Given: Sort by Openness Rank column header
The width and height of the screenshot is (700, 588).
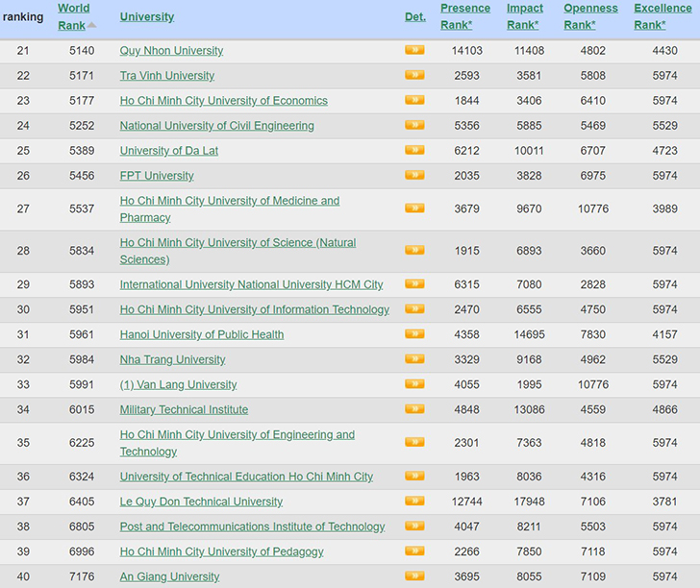Looking at the screenshot, I should tap(590, 16).
